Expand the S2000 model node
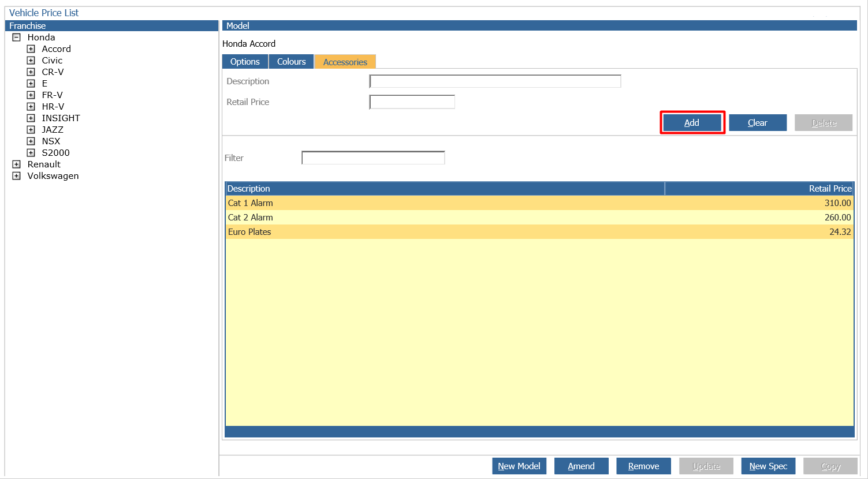 31,153
